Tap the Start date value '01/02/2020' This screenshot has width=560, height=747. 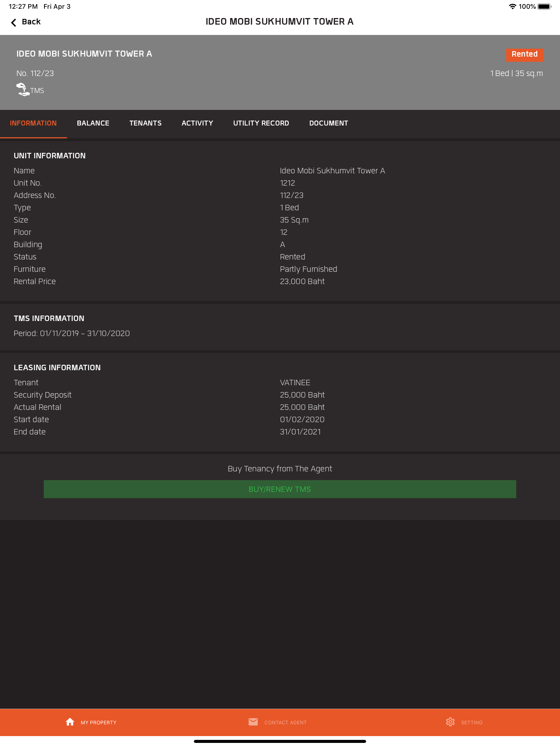point(302,419)
